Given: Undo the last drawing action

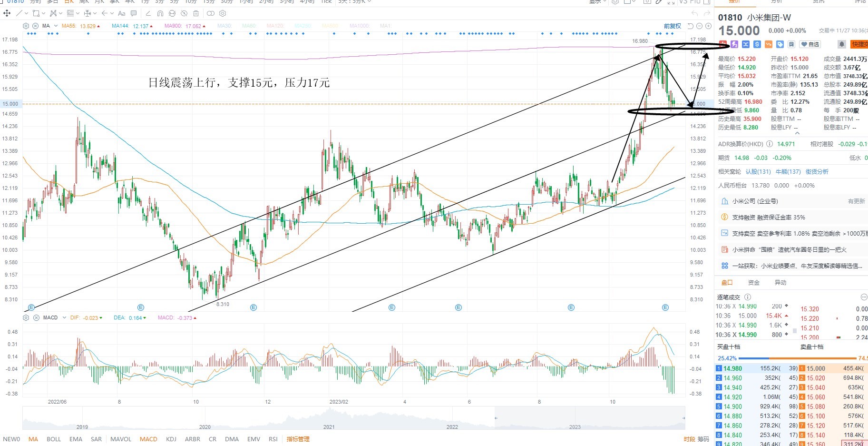Looking at the screenshot, I should [695, 13].
